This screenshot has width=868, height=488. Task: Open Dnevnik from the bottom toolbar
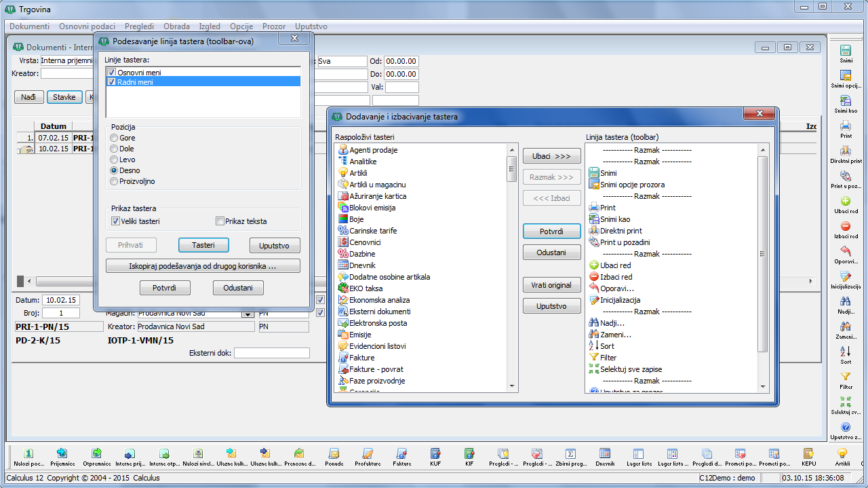point(605,453)
